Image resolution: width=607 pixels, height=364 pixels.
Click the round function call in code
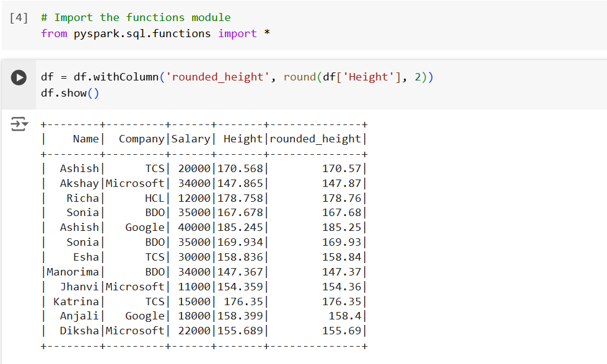click(299, 77)
